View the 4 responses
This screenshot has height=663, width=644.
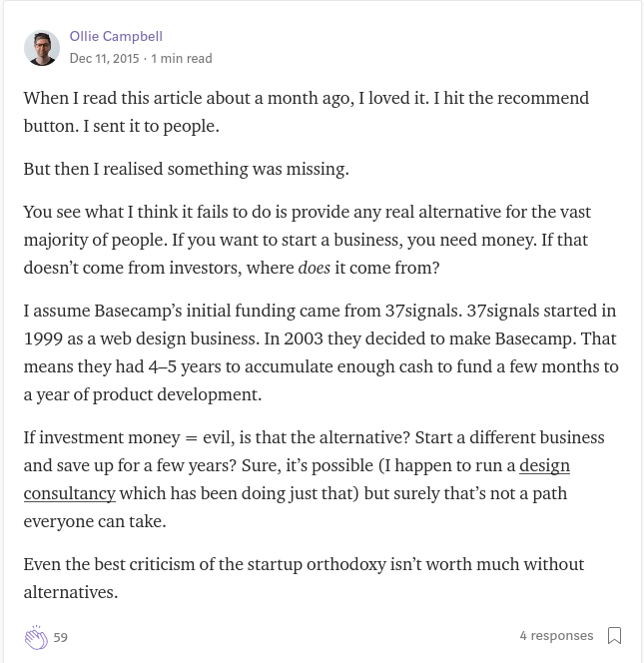tap(556, 635)
